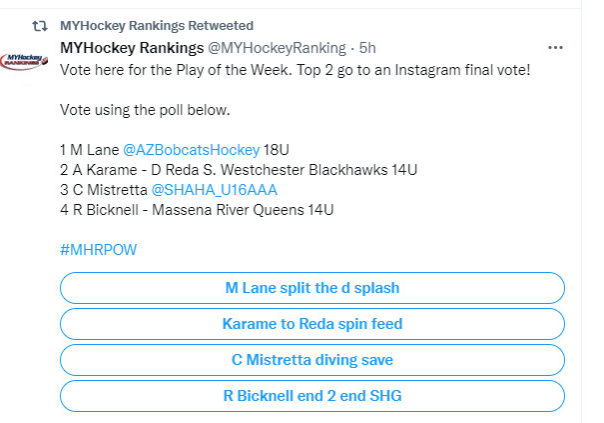The image size is (604, 423).
Task: Open the @AZBobcatsHockey mention link
Action: (x=191, y=150)
